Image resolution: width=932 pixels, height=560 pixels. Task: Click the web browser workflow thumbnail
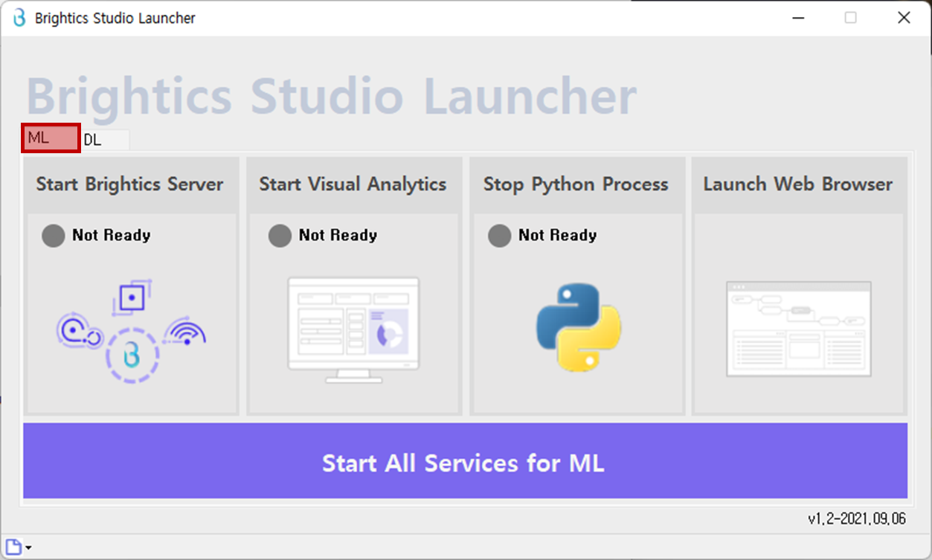[x=799, y=329]
